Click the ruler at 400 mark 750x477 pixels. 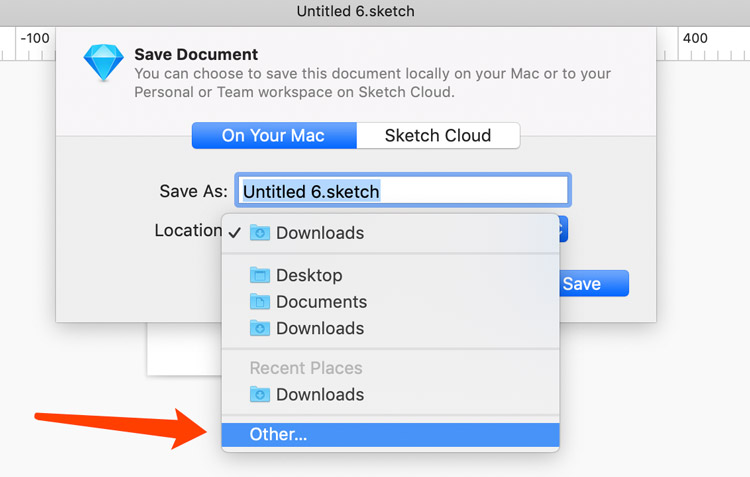695,39
